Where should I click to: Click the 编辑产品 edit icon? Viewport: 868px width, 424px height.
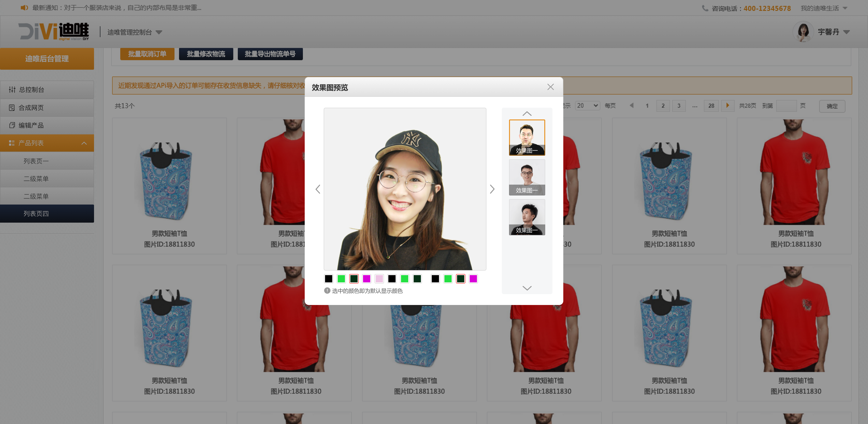coord(12,125)
